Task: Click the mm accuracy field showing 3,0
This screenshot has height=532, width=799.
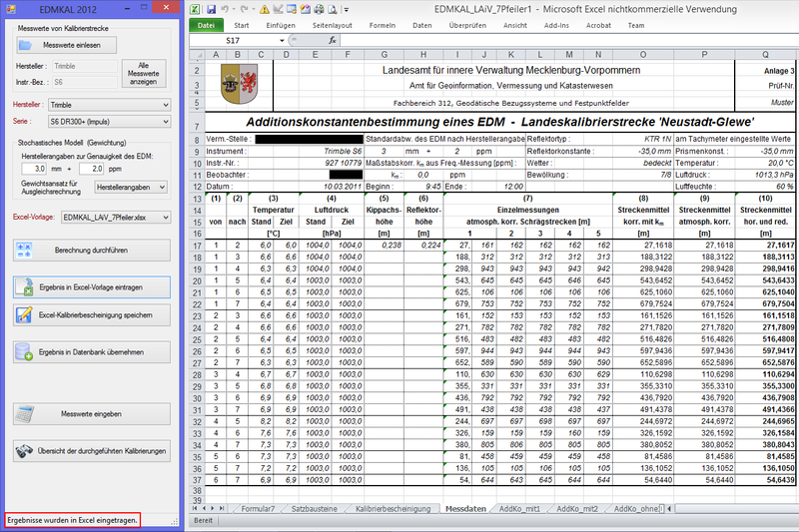Action: (34, 169)
